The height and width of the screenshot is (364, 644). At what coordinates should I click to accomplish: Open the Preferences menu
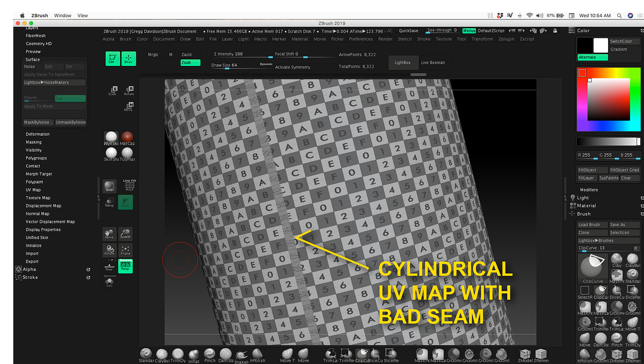[361, 39]
